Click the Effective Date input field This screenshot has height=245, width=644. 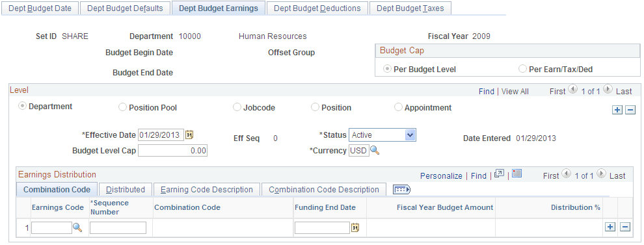click(161, 135)
